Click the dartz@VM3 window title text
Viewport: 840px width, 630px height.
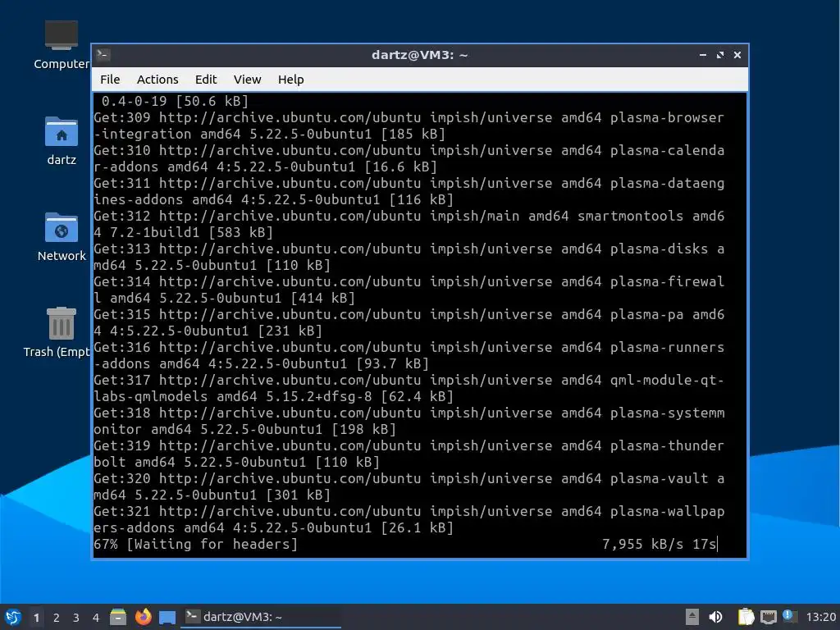(x=419, y=55)
